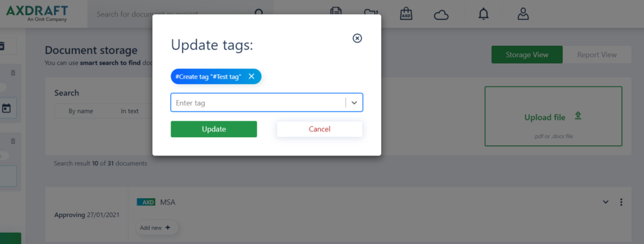The image size is (644, 244).
Task: Click the Upload file arrow icon
Action: (x=578, y=116)
